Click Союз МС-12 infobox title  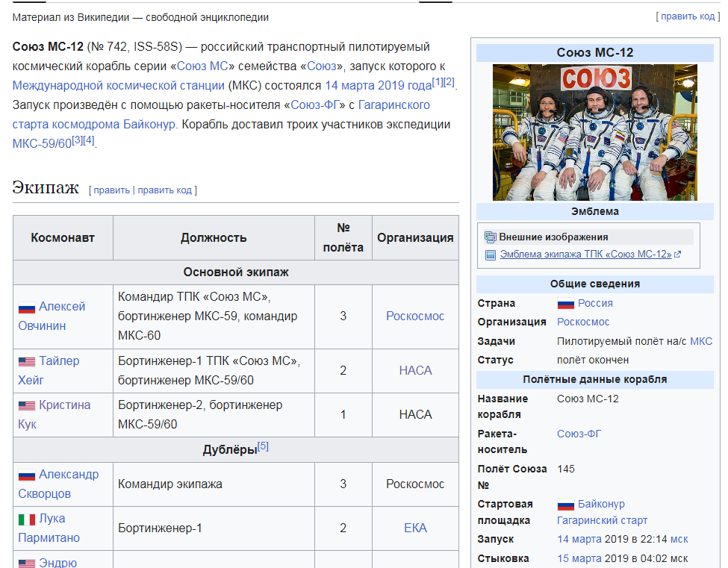(595, 53)
